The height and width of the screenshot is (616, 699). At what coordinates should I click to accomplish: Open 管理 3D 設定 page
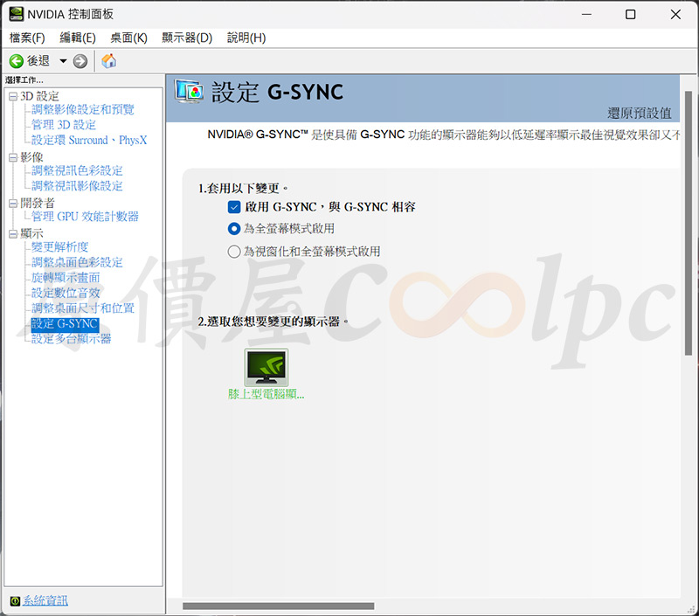64,125
